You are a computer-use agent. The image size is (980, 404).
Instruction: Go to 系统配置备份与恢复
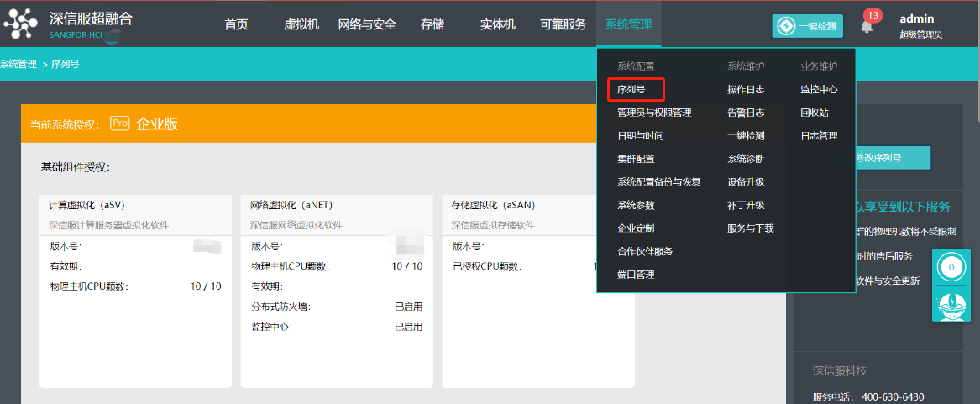(658, 181)
